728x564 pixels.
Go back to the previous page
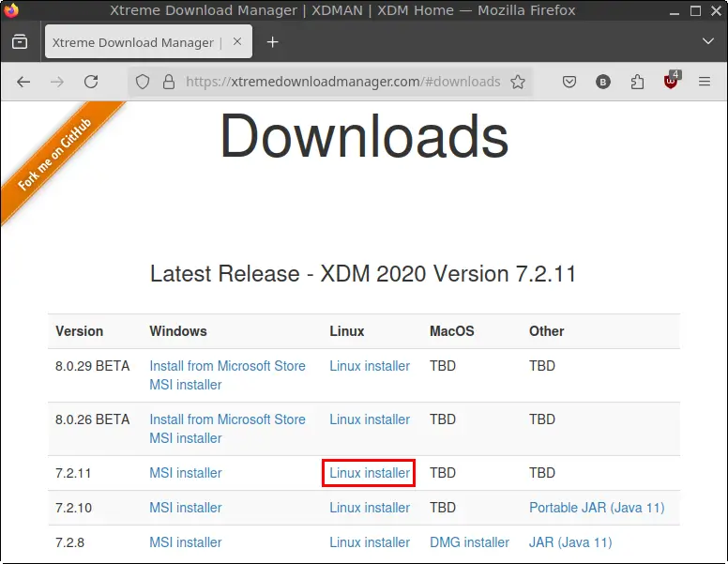(23, 83)
